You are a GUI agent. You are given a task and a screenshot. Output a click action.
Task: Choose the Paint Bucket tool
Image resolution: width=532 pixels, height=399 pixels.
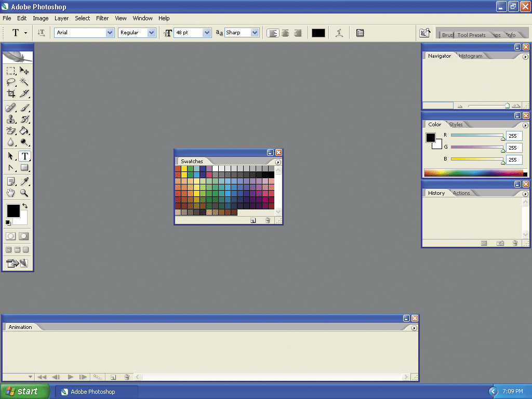pos(24,131)
